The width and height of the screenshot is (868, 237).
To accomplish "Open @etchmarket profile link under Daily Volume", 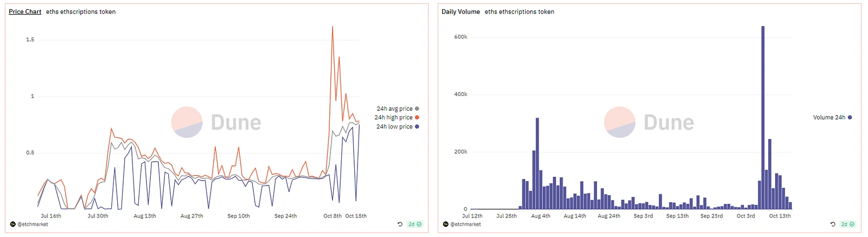I will click(x=466, y=224).
